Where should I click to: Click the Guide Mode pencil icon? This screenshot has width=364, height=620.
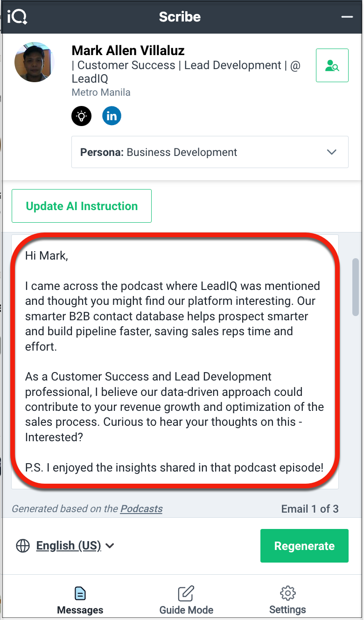click(186, 593)
